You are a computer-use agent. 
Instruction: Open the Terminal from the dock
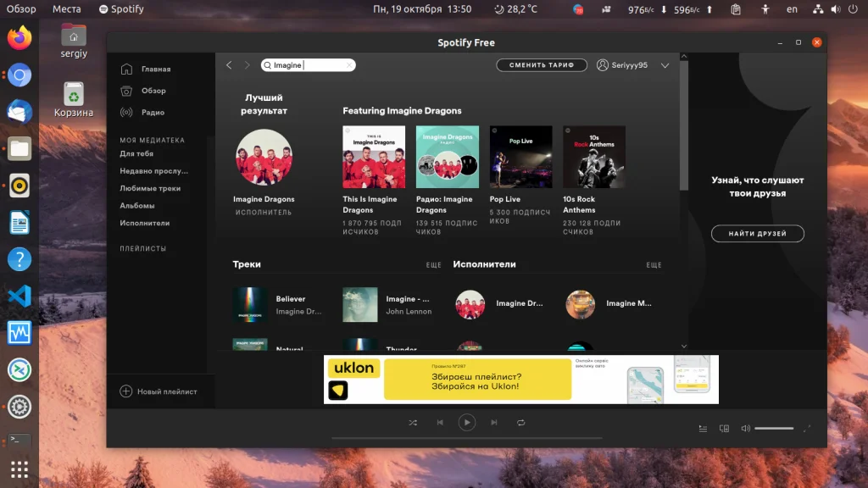pyautogui.click(x=19, y=440)
